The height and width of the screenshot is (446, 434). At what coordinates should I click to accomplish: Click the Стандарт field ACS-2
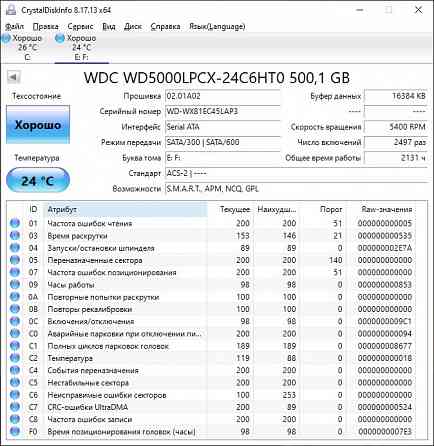(296, 173)
